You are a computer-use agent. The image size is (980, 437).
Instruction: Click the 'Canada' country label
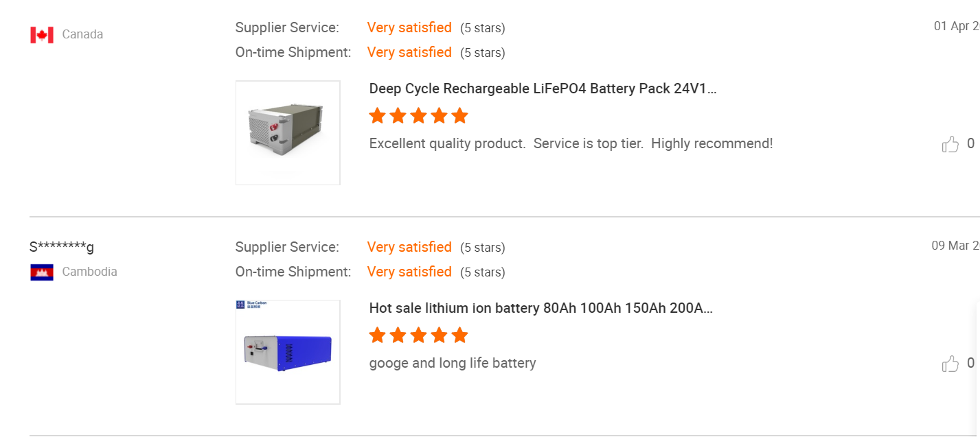[82, 34]
